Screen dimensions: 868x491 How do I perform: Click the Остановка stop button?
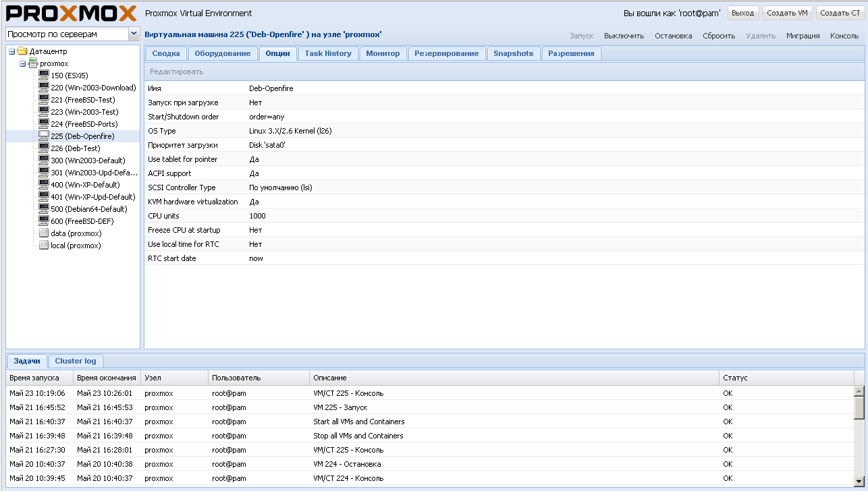point(673,36)
